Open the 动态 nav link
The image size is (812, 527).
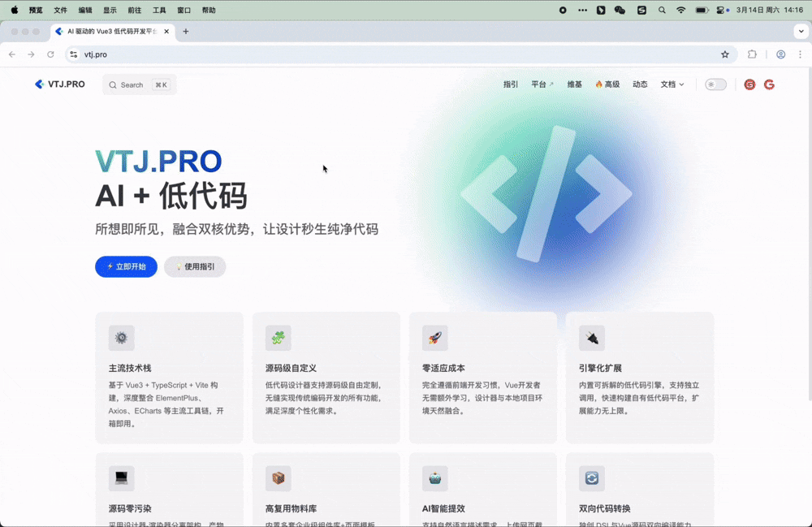[640, 84]
